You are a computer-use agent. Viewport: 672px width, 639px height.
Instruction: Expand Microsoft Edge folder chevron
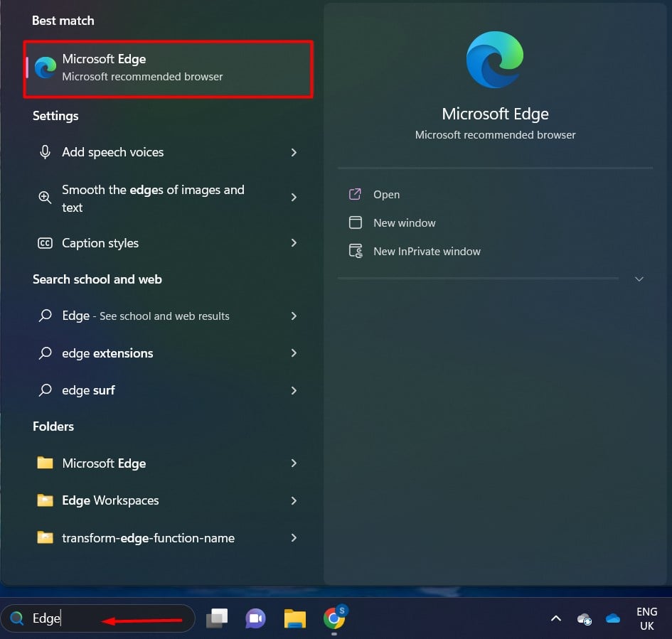(294, 463)
